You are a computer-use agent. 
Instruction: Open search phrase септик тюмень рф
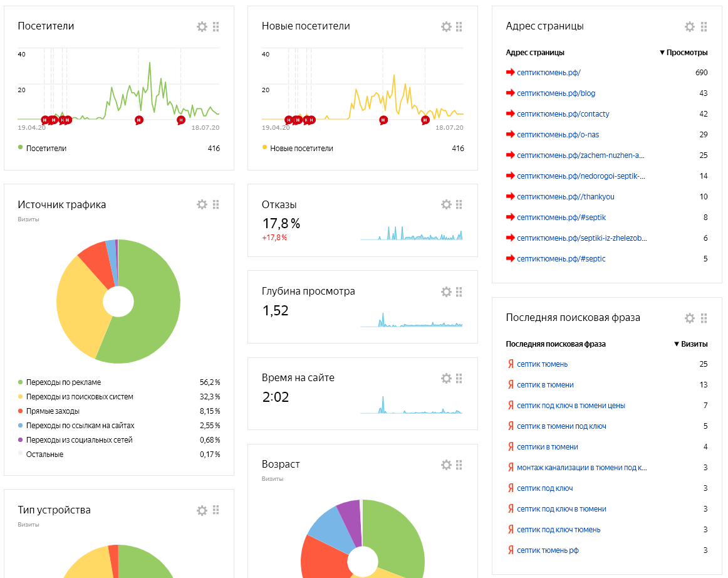548,550
